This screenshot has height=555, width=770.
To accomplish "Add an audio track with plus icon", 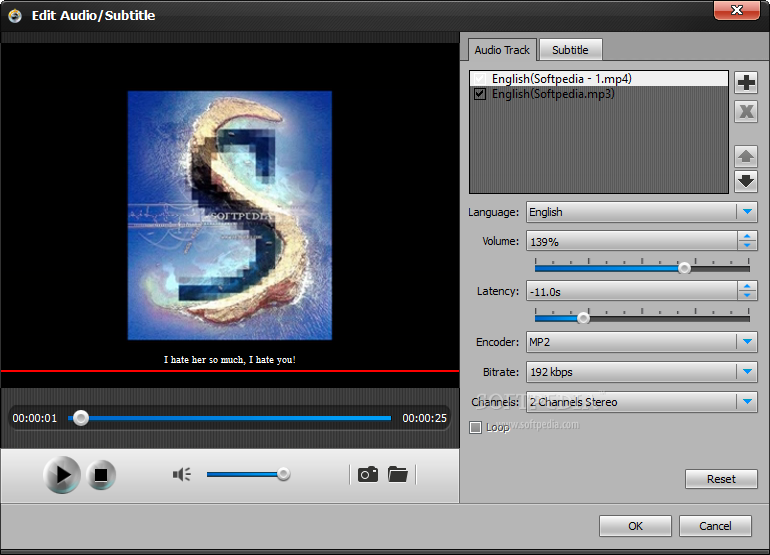I will 746,82.
